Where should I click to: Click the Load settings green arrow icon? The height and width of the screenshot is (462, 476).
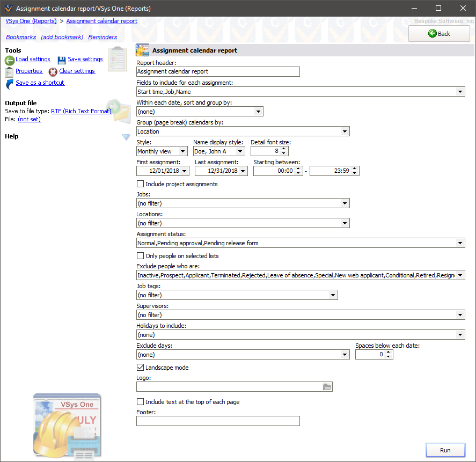[x=9, y=60]
